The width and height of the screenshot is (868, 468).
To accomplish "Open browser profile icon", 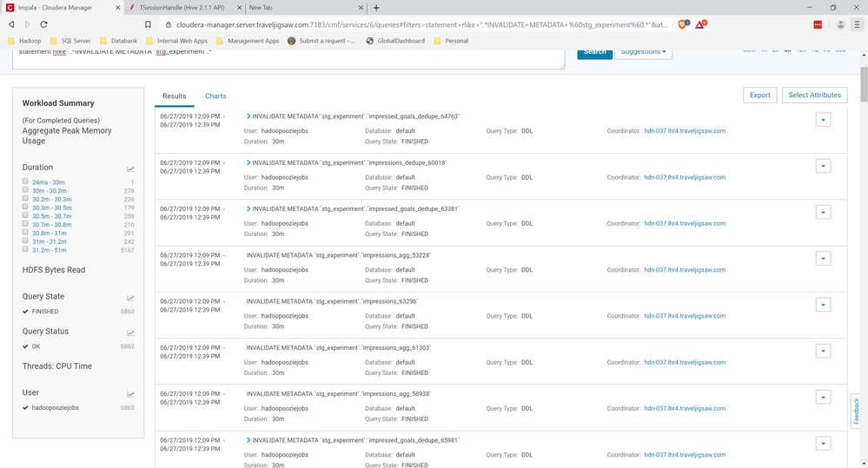I will tap(840, 24).
